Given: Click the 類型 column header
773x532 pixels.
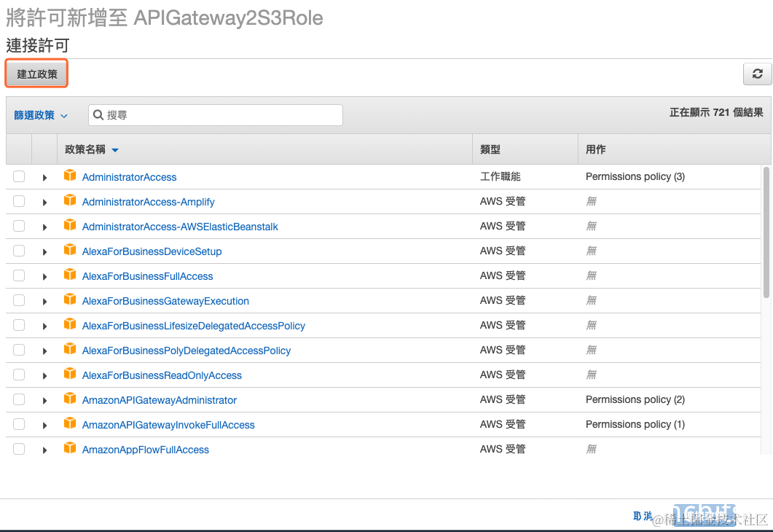Looking at the screenshot, I should 490,149.
